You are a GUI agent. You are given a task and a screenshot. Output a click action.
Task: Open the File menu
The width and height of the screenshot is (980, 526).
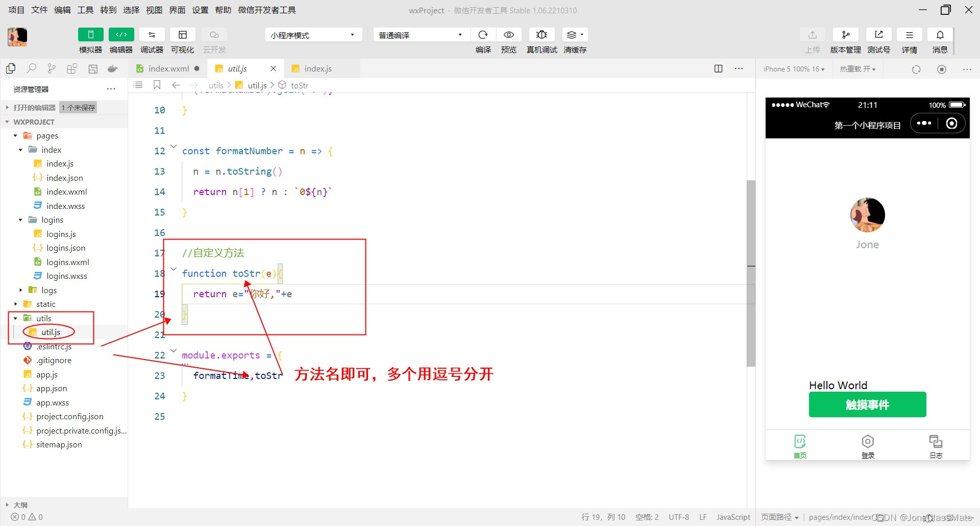[x=39, y=10]
